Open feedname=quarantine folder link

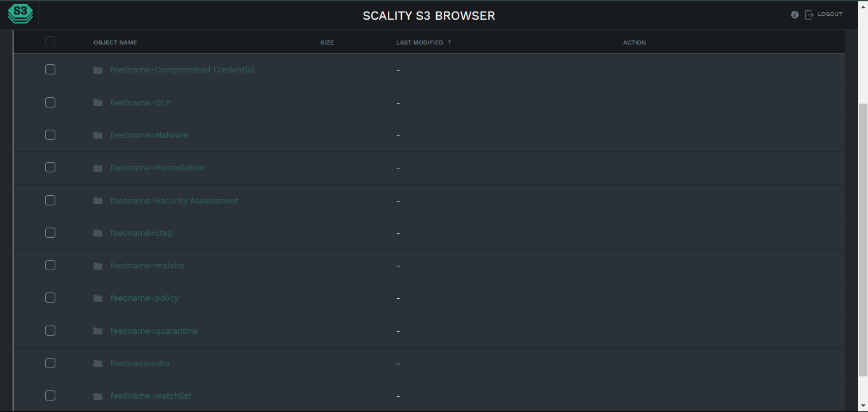click(x=154, y=331)
